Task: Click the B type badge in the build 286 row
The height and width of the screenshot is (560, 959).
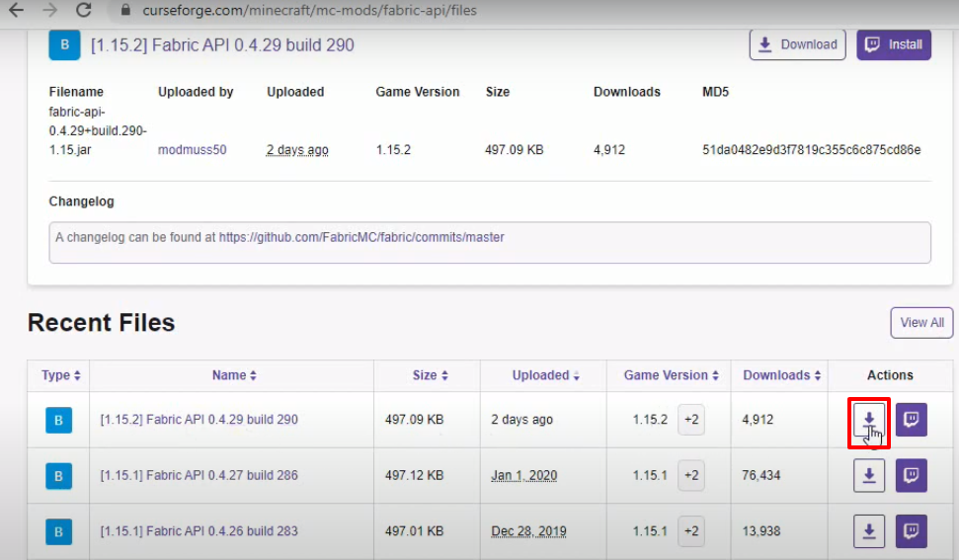Action: pyautogui.click(x=58, y=476)
